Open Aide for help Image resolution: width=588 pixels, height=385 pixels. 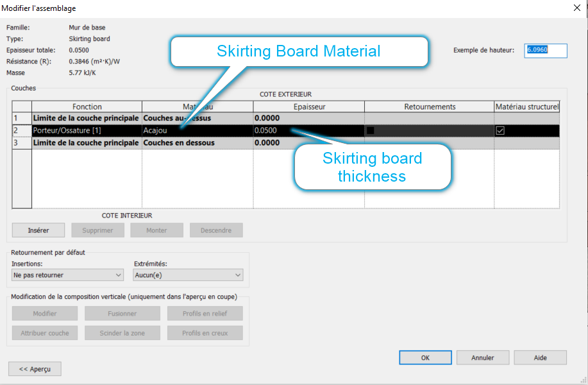tap(540, 357)
